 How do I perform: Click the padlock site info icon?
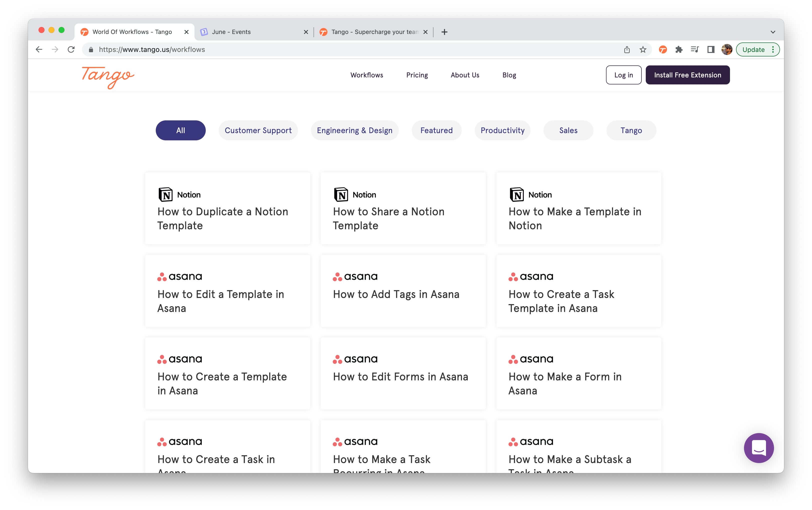click(x=91, y=49)
